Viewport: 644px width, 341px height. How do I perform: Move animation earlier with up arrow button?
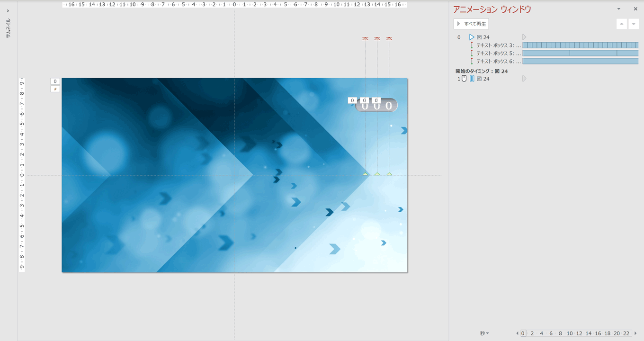click(x=622, y=24)
